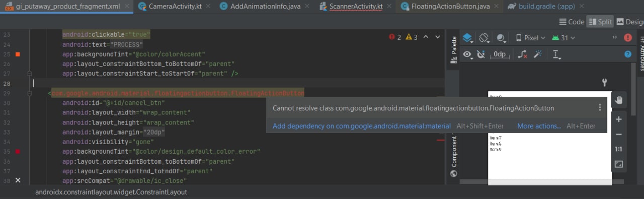Click the android:text="PROCESS" attribute line
644x199 pixels.
(x=103, y=44)
